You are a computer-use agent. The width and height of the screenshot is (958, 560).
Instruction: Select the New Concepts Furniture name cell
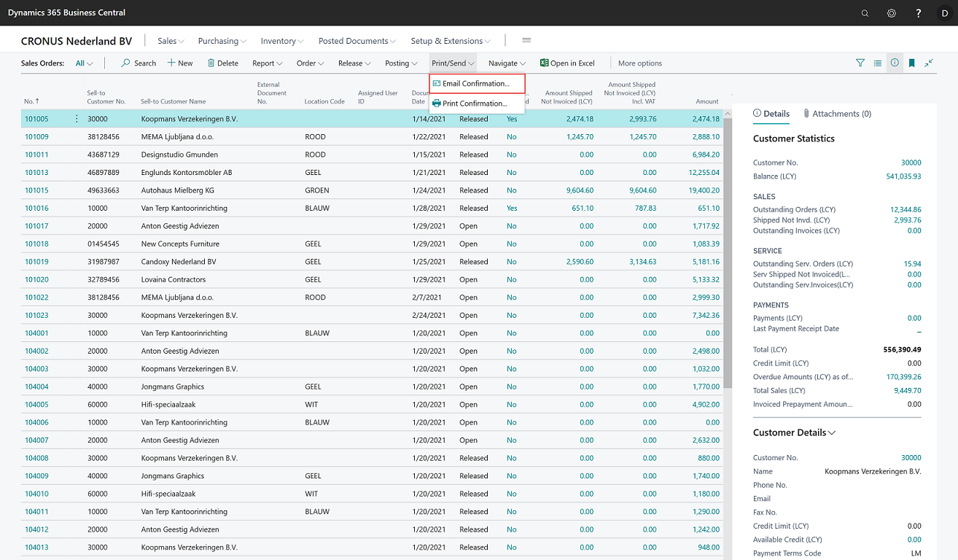[x=180, y=244]
